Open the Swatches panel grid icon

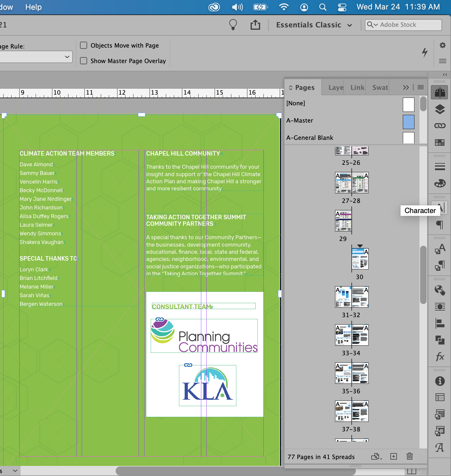440,143
